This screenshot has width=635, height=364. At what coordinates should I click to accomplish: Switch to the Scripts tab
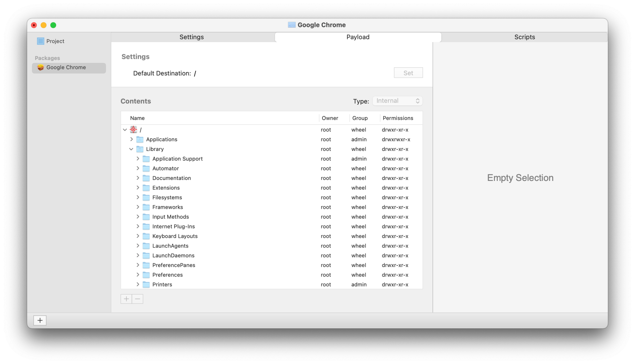(524, 37)
